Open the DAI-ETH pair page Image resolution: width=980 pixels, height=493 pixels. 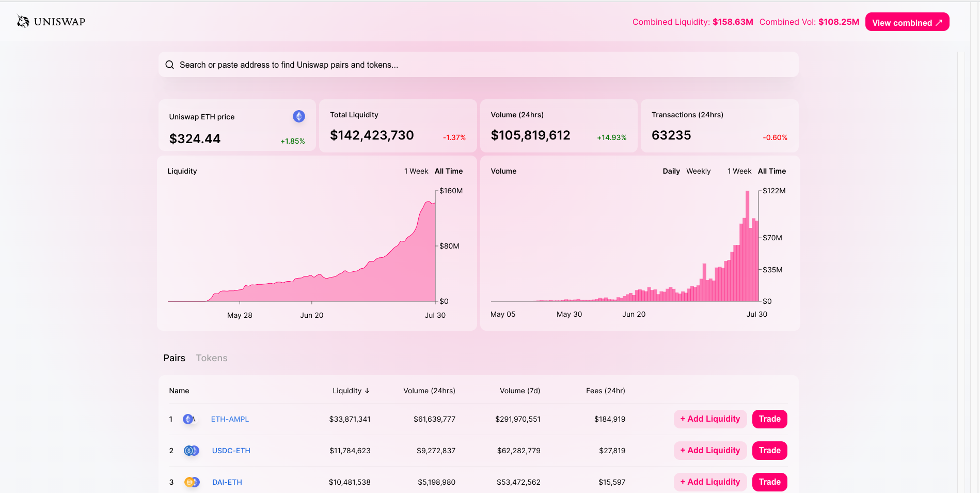pos(227,482)
